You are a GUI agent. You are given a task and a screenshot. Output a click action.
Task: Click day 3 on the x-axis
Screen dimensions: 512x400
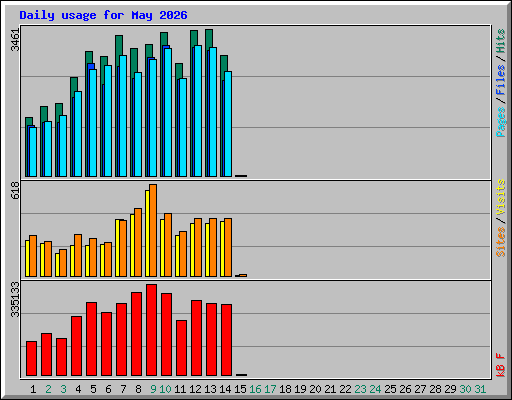click(x=63, y=389)
